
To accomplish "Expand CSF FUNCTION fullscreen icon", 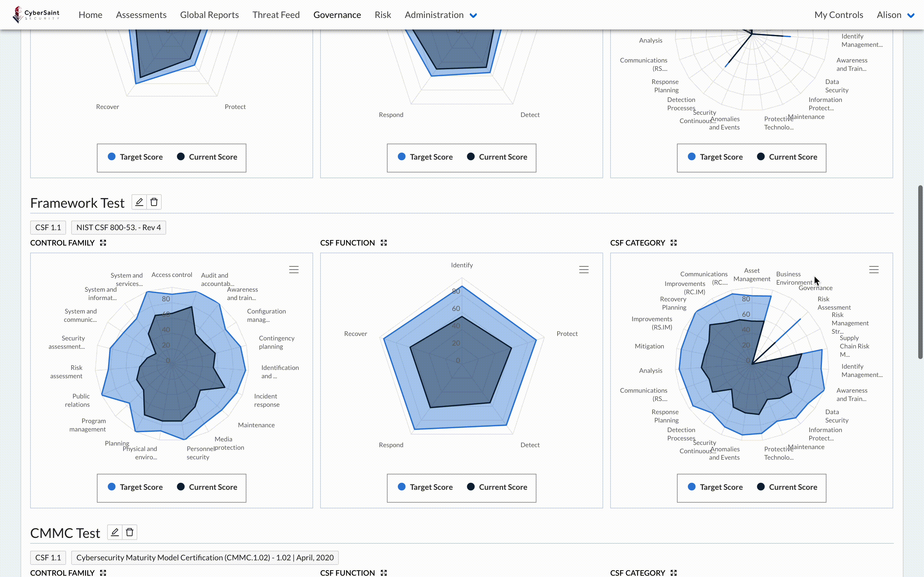I will click(x=383, y=243).
